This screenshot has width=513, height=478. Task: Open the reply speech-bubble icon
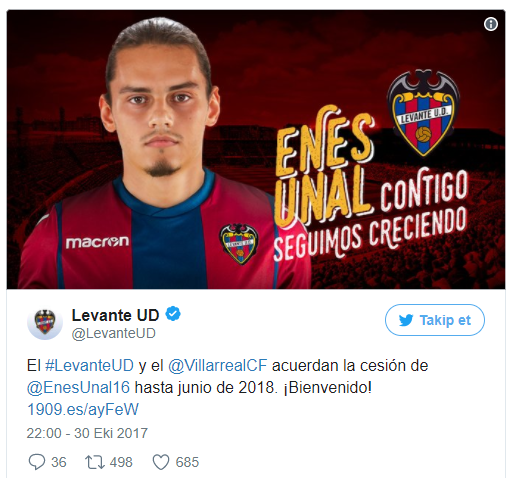tap(37, 462)
